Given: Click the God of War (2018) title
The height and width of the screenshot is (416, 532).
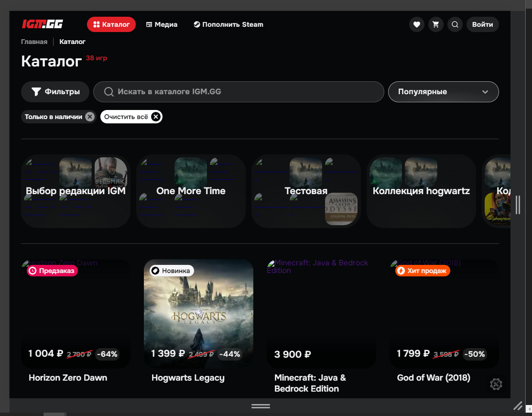Looking at the screenshot, I should click(434, 378).
